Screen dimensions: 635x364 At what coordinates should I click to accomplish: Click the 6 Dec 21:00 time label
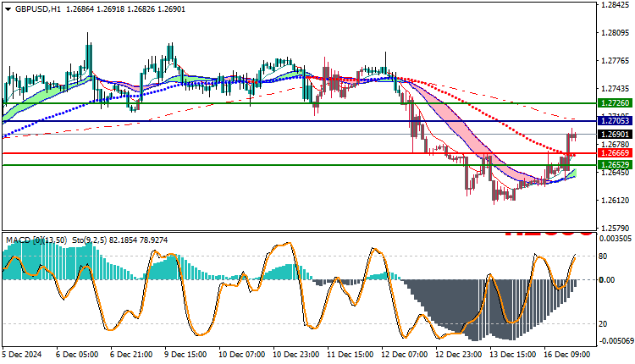coord(131,355)
